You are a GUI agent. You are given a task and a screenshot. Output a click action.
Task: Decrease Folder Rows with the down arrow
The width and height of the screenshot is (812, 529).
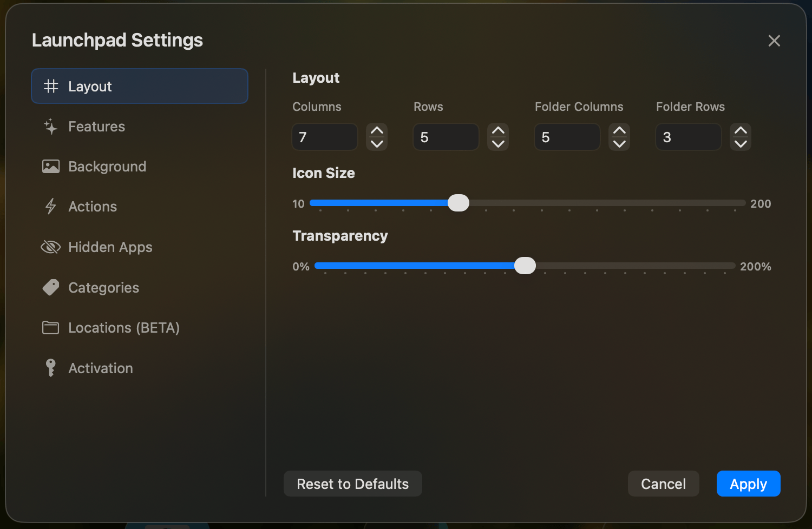click(x=740, y=143)
